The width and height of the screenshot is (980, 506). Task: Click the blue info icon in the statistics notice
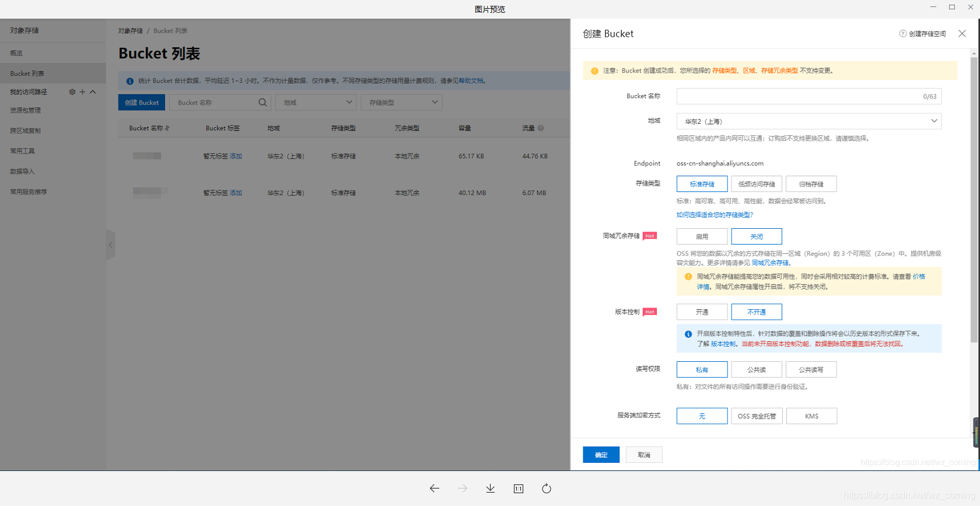[x=129, y=81]
